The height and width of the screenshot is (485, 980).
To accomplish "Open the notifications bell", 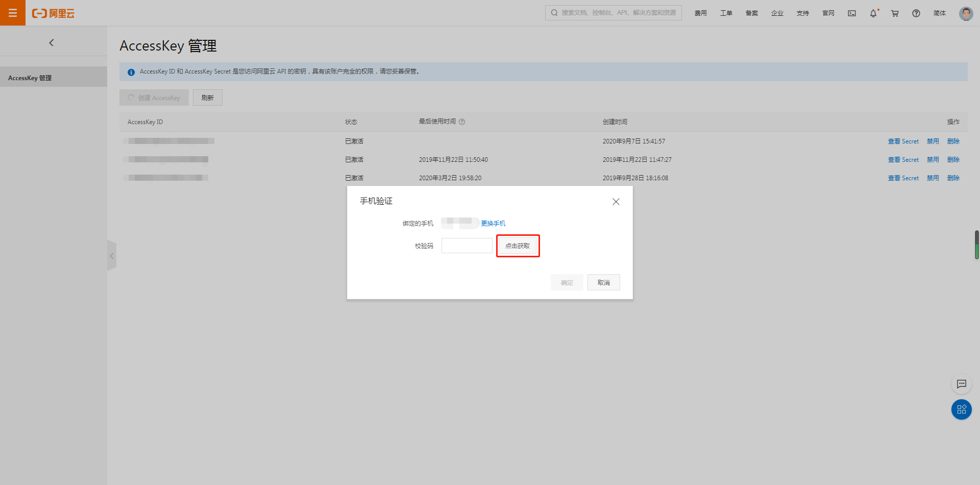I will [874, 13].
